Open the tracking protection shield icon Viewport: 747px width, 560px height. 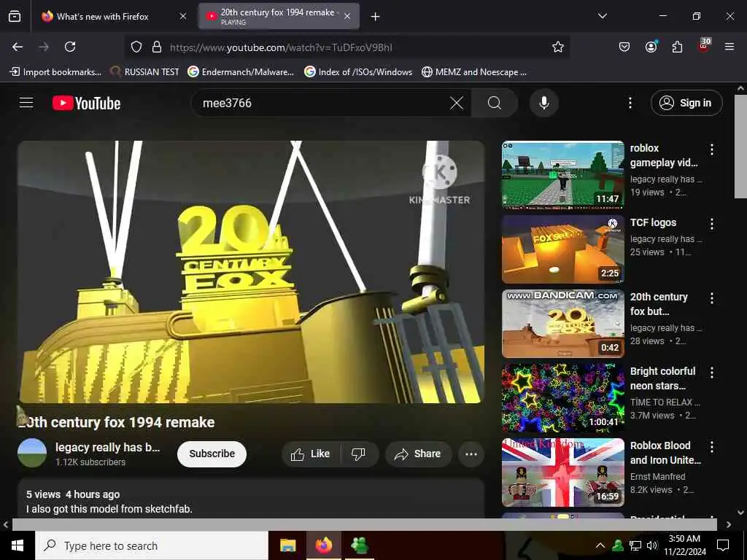[x=136, y=47]
